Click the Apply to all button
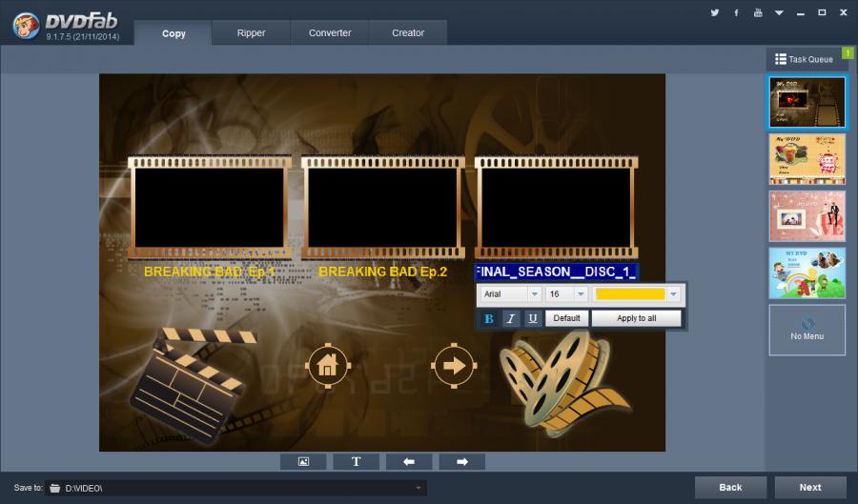858x504 pixels. click(636, 318)
